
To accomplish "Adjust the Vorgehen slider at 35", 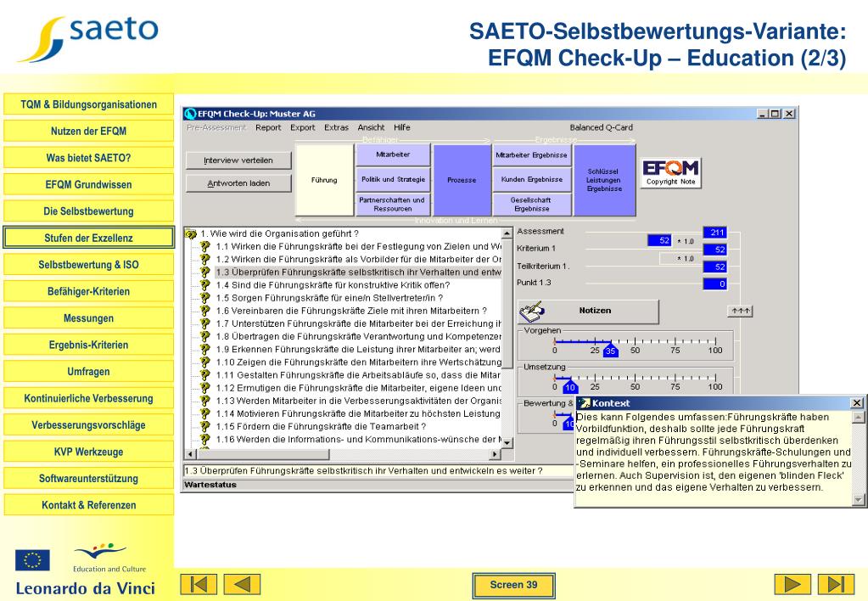I will pyautogui.click(x=611, y=350).
